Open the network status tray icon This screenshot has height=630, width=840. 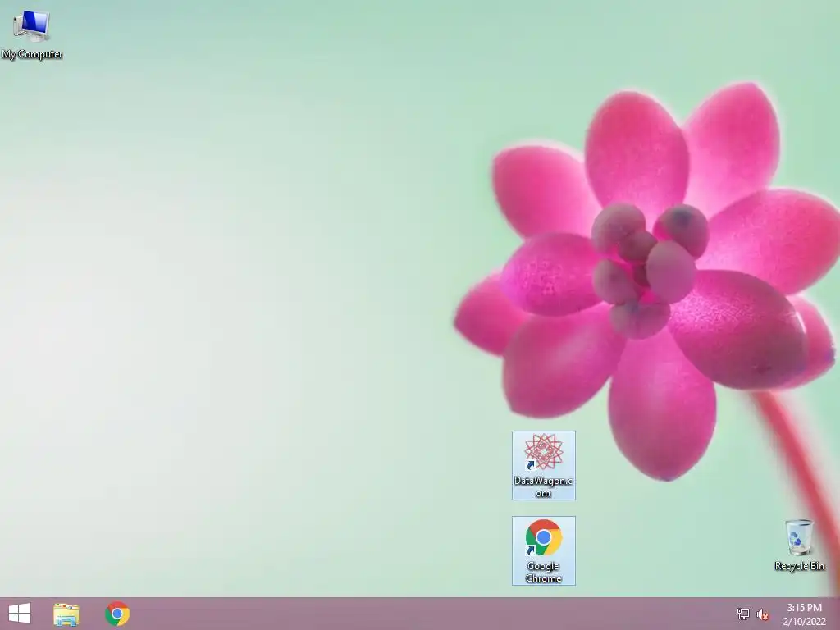pos(742,614)
